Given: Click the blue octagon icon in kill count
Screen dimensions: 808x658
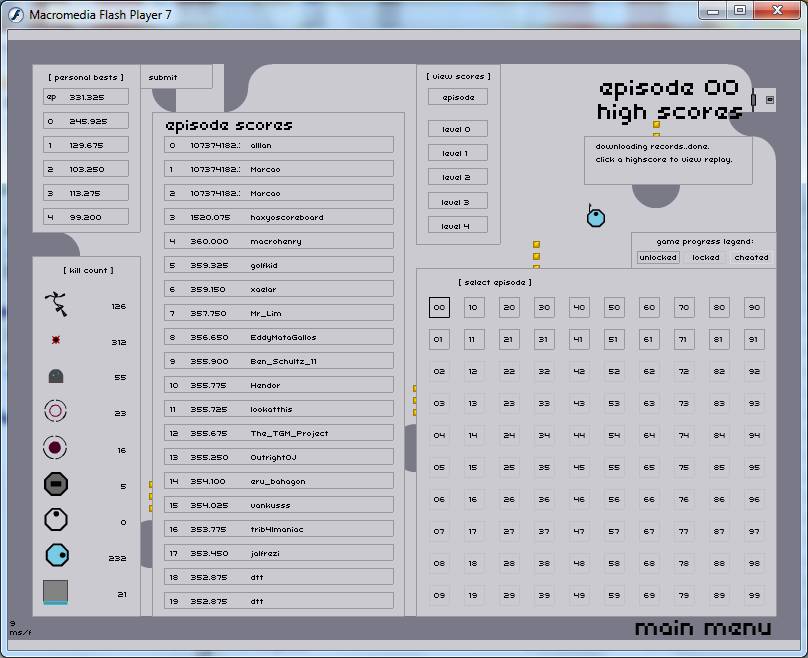Looking at the screenshot, I should coord(57,556).
